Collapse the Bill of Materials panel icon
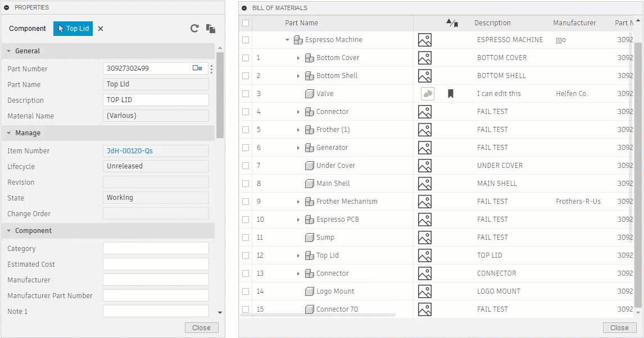Screen dimensions: 644x338 click(x=244, y=8)
